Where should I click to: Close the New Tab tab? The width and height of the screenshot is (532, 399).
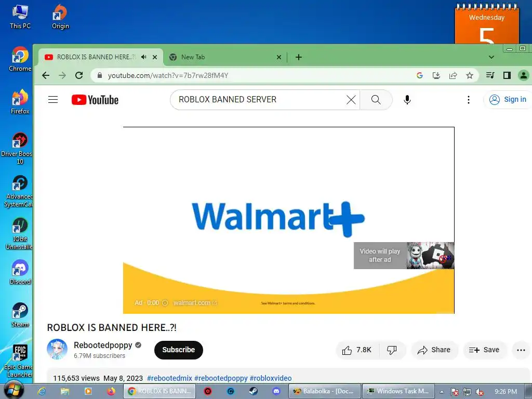pos(279,57)
